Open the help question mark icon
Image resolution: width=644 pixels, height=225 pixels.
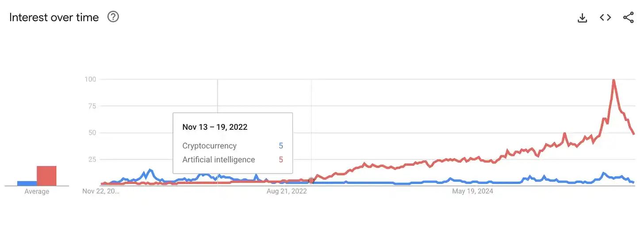113,17
